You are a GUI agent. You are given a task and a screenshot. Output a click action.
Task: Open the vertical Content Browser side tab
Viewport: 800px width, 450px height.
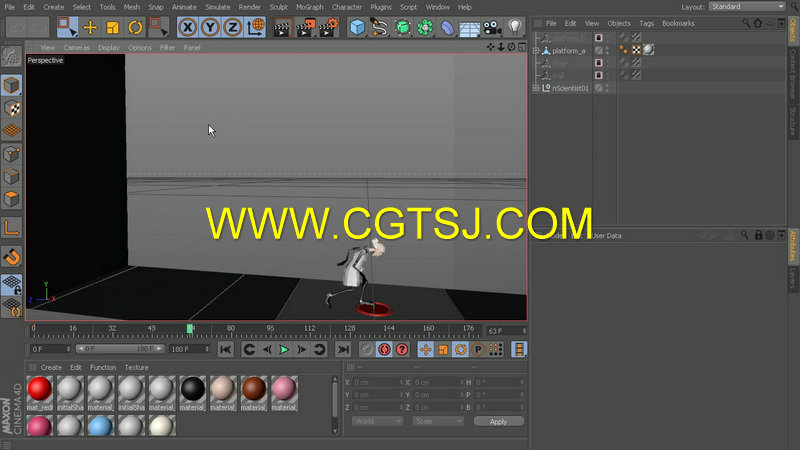coord(792,74)
